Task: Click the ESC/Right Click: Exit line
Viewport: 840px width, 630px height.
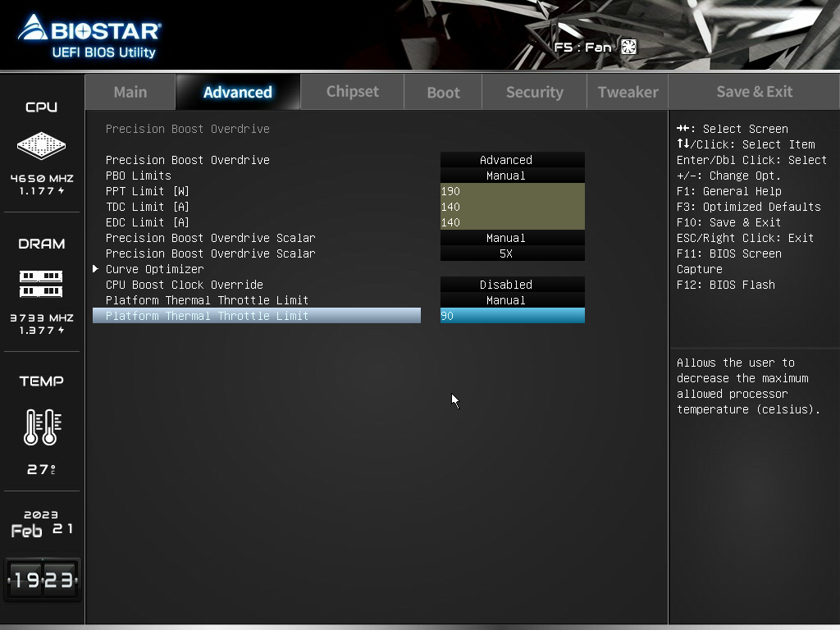Action: click(745, 238)
